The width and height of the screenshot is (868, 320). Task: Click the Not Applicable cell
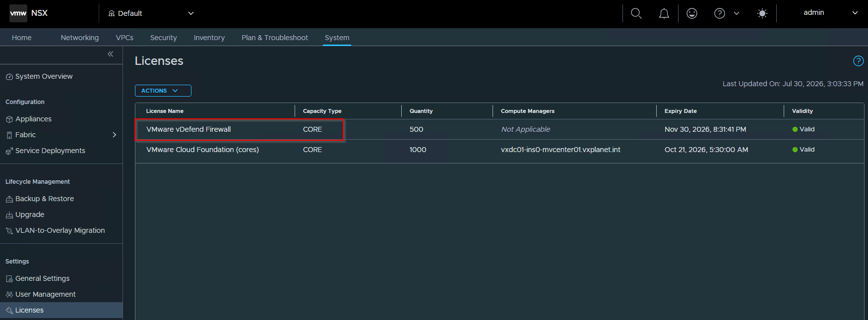[x=525, y=129]
